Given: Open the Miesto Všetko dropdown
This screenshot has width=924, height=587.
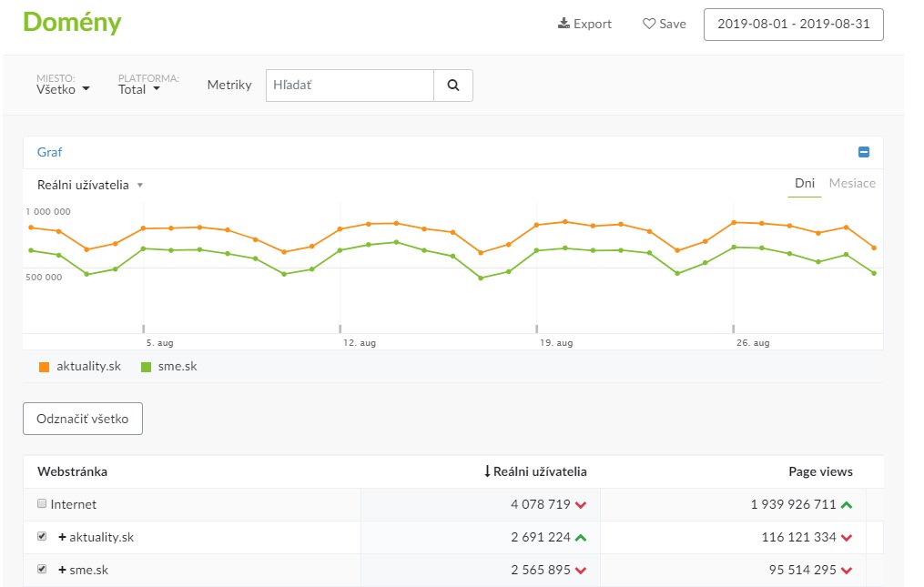Looking at the screenshot, I should tap(63, 89).
